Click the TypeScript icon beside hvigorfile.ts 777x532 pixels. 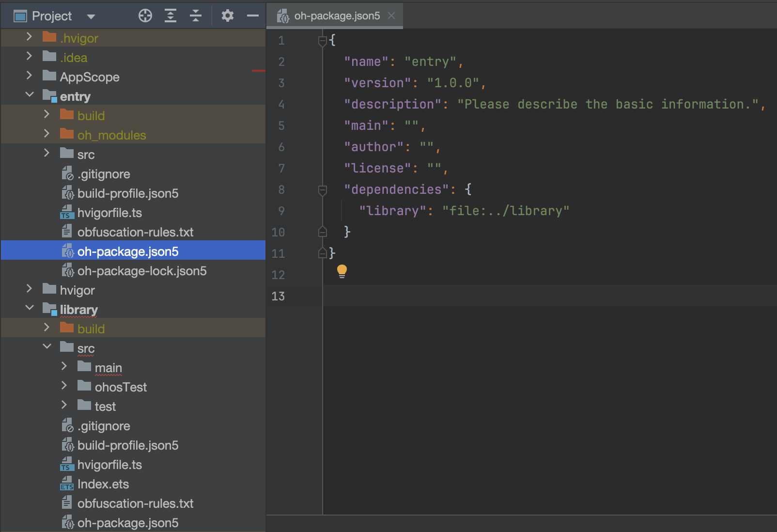coord(67,213)
